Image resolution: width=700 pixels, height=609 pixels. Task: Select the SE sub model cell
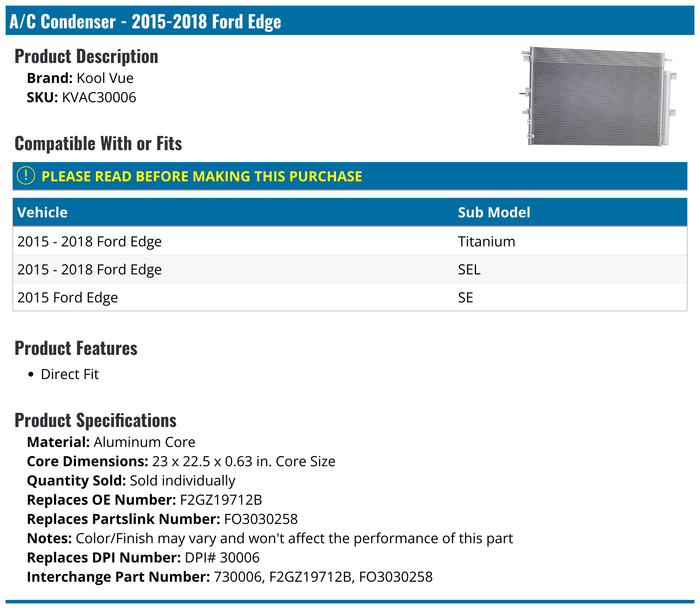[465, 297]
